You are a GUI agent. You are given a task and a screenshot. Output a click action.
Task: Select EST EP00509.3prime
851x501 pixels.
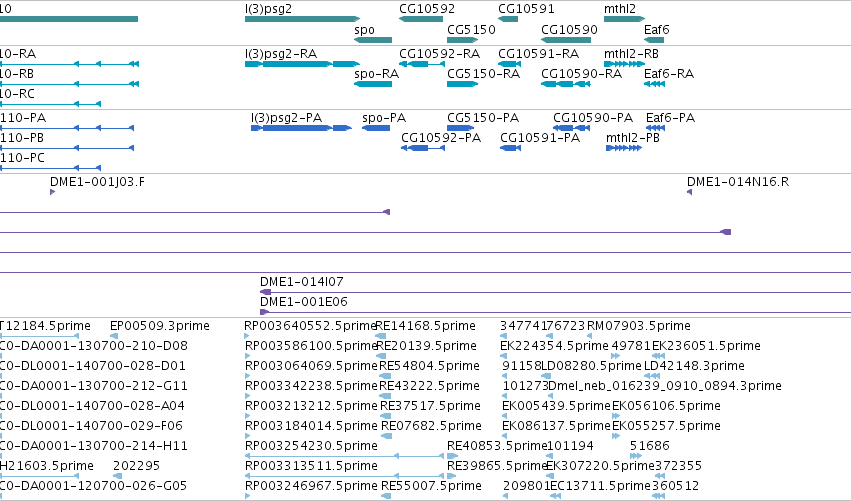(x=160, y=326)
